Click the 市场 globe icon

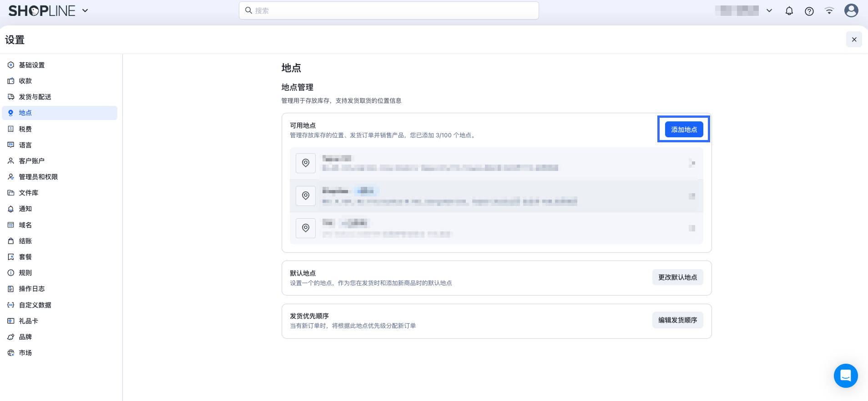(11, 353)
